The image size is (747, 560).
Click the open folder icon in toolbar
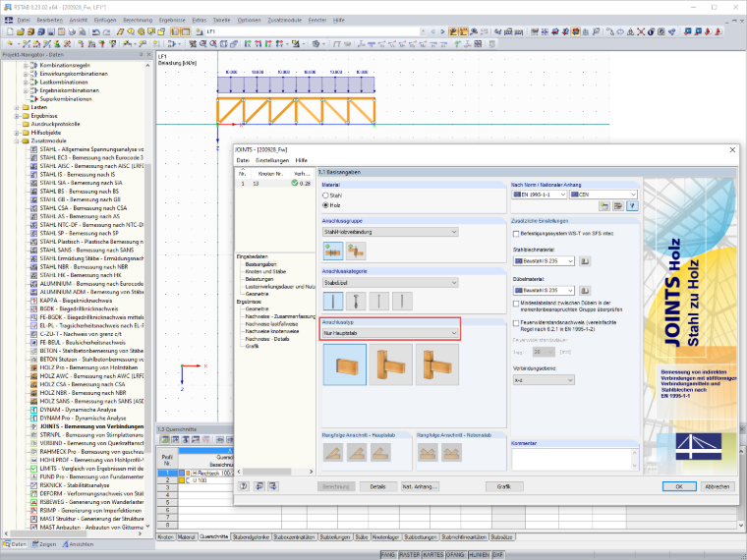coord(20,31)
